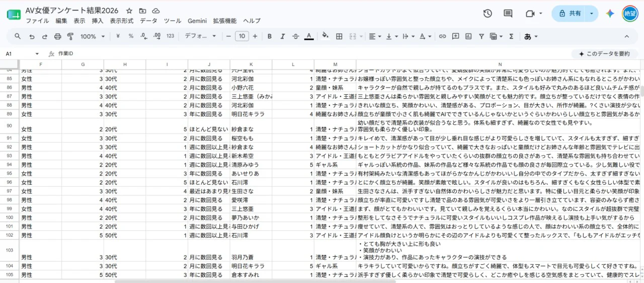The height and width of the screenshot is (283, 644).
Task: Open the 挿入 menu
Action: [x=98, y=21]
